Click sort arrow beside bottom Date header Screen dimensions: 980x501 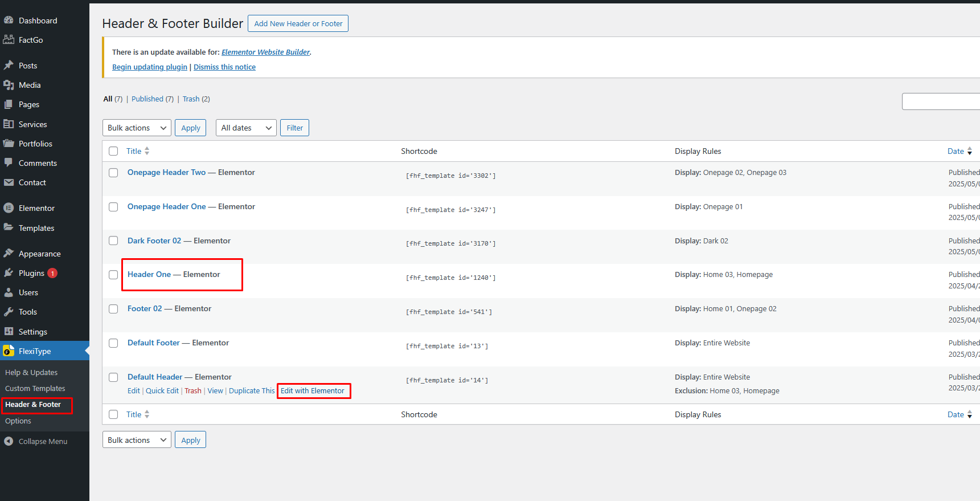pos(969,414)
